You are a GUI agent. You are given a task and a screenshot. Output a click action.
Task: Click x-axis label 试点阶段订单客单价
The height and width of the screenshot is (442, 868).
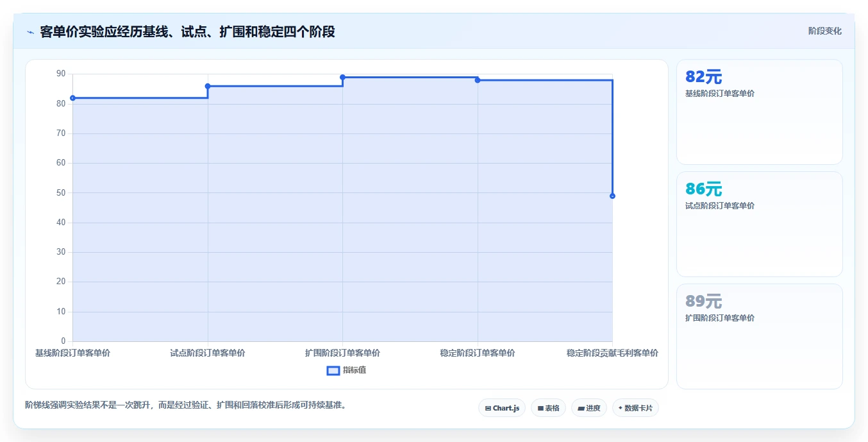click(208, 353)
